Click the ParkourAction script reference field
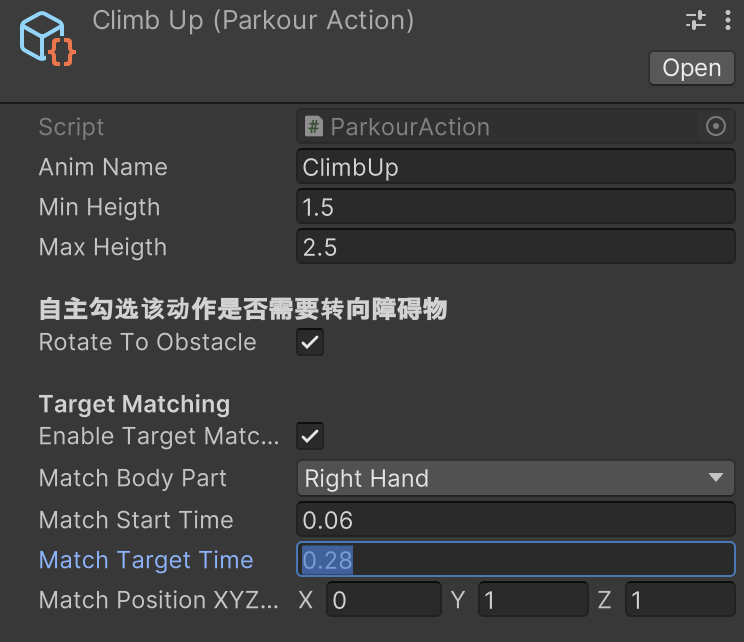Image resolution: width=744 pixels, height=642 pixels. point(500,127)
